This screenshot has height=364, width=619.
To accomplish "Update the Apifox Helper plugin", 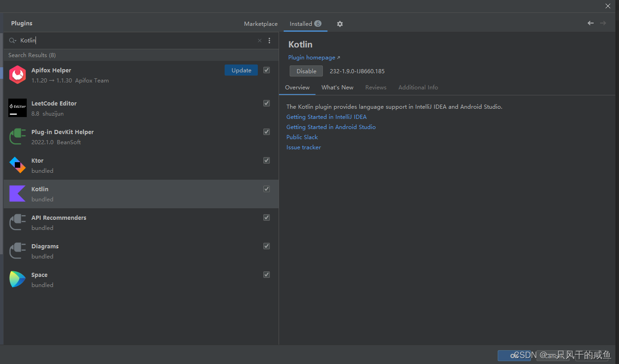I will [241, 70].
